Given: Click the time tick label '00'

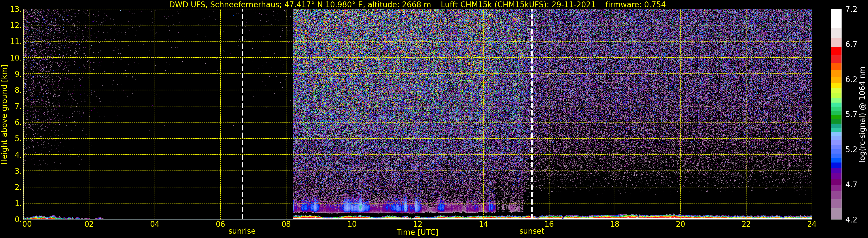Looking at the screenshot, I should pyautogui.click(x=27, y=224).
